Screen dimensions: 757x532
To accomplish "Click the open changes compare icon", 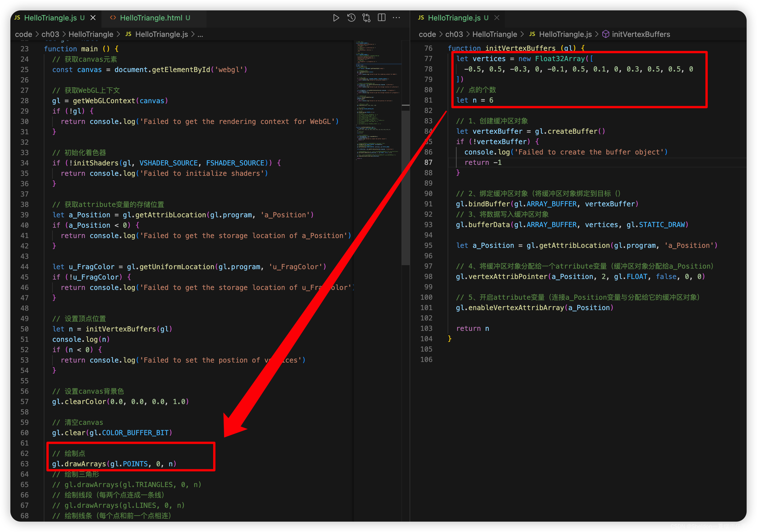I will click(x=366, y=18).
